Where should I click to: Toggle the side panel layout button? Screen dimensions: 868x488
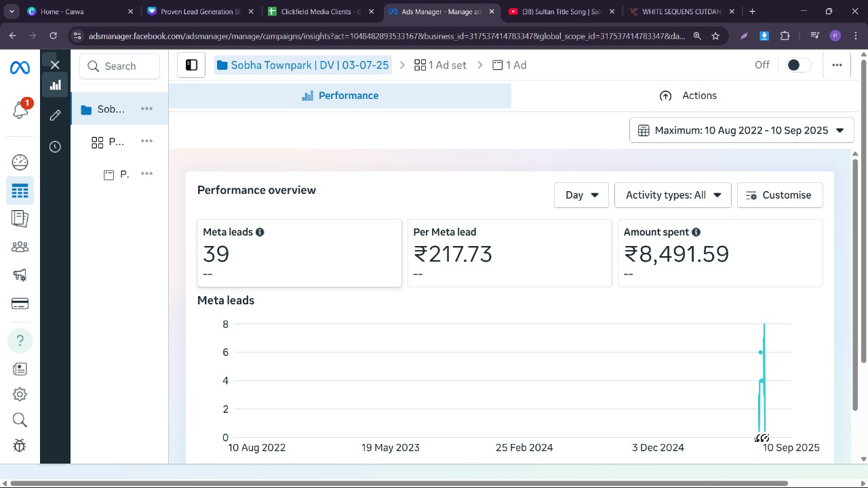pyautogui.click(x=191, y=65)
